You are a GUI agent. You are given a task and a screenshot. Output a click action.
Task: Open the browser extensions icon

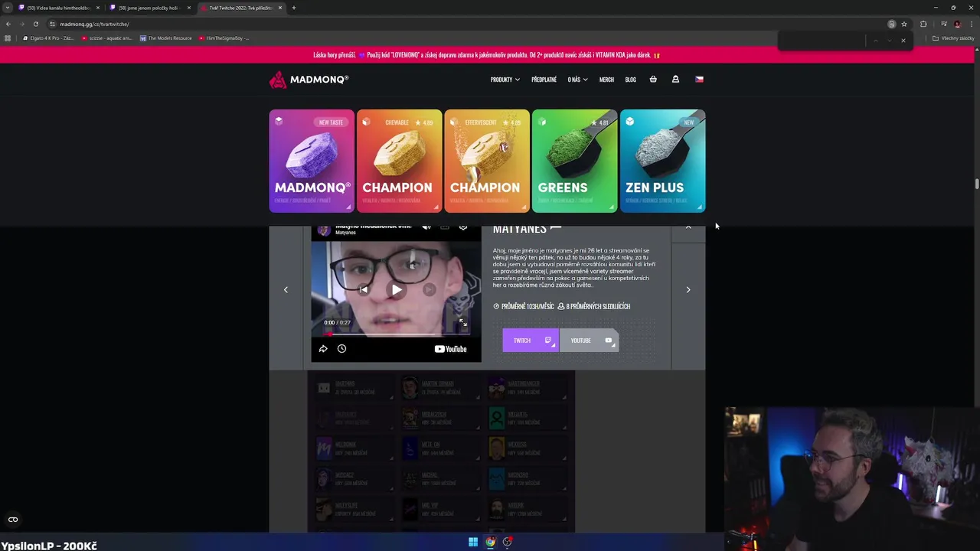(923, 24)
